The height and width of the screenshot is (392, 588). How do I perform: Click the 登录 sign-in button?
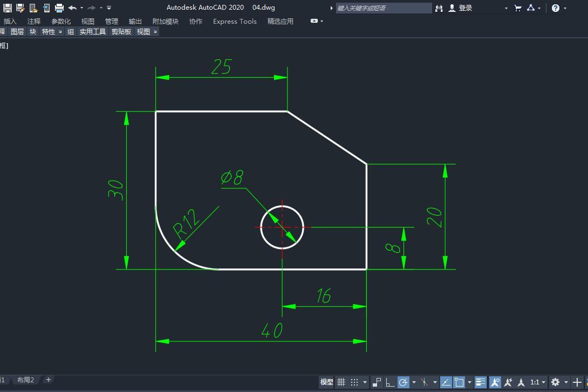click(x=461, y=8)
